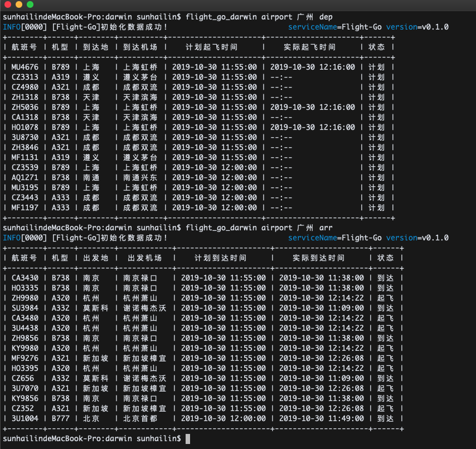Select flight number KY9980
Screen dimensions: 476x449
[25, 348]
